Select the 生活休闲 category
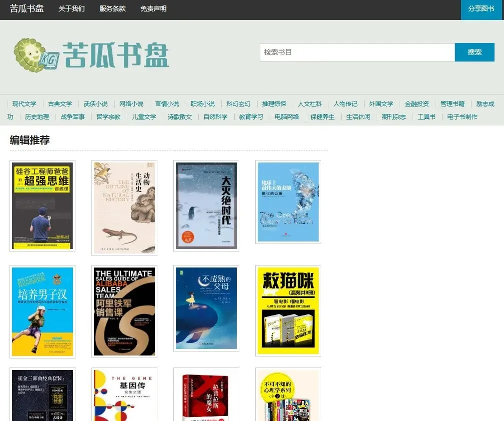504x421 pixels. pos(358,116)
